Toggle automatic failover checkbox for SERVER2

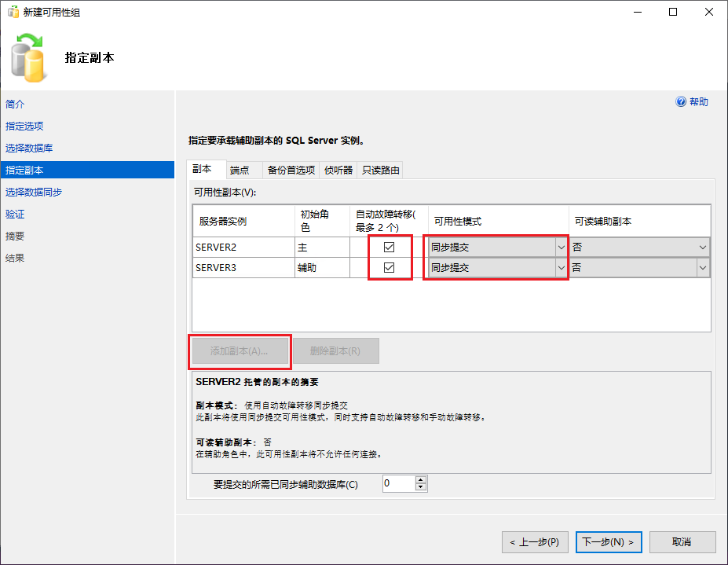(x=389, y=248)
